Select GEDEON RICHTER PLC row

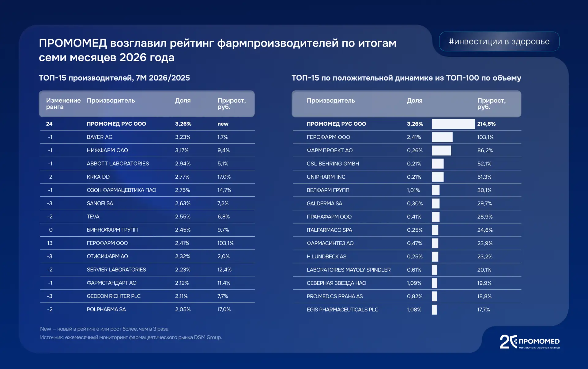[x=114, y=296]
